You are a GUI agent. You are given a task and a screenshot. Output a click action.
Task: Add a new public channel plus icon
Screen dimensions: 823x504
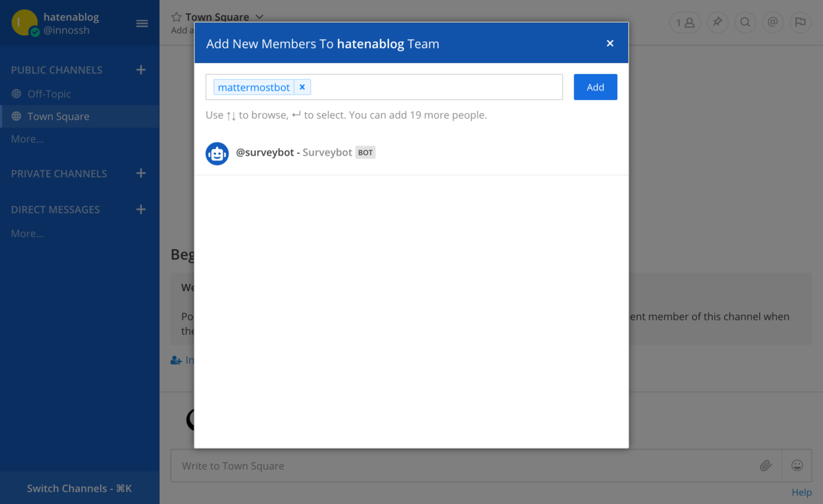(x=141, y=70)
